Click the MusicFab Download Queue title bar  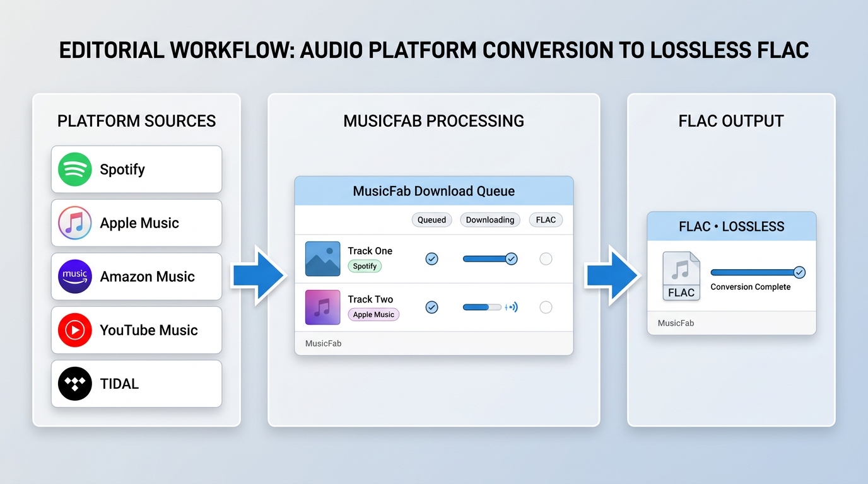point(434,191)
